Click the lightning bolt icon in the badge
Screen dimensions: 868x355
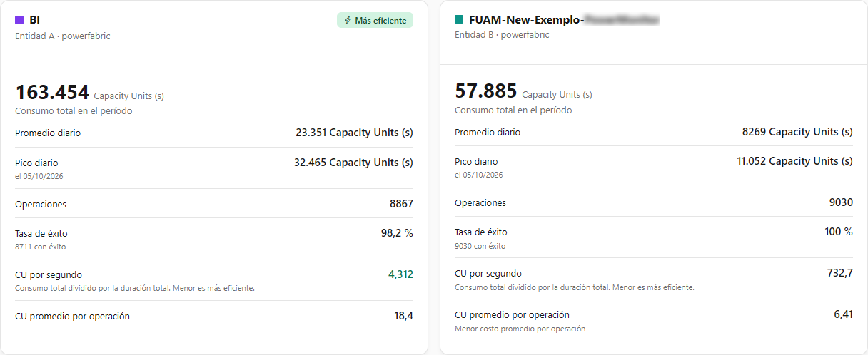(x=348, y=21)
